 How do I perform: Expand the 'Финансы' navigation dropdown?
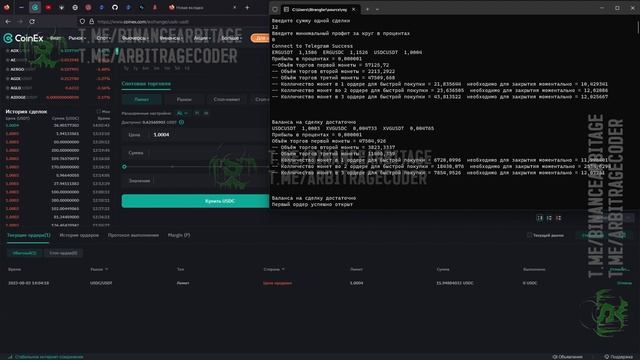click(171, 38)
